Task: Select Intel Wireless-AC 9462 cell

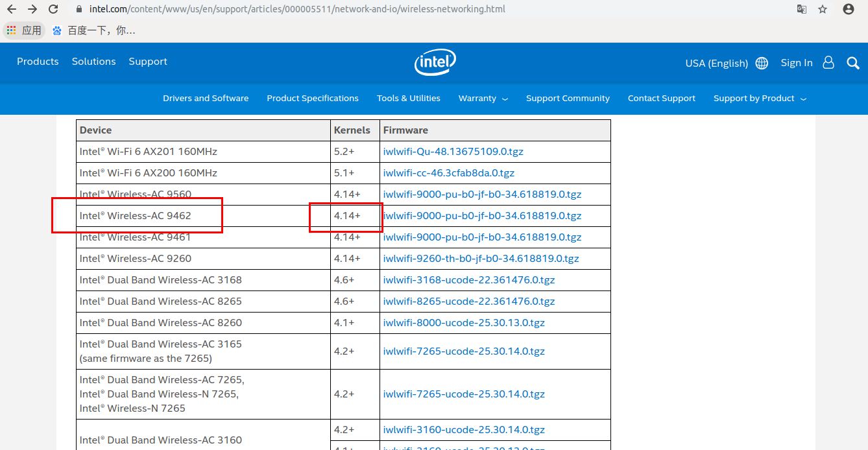Action: point(203,216)
